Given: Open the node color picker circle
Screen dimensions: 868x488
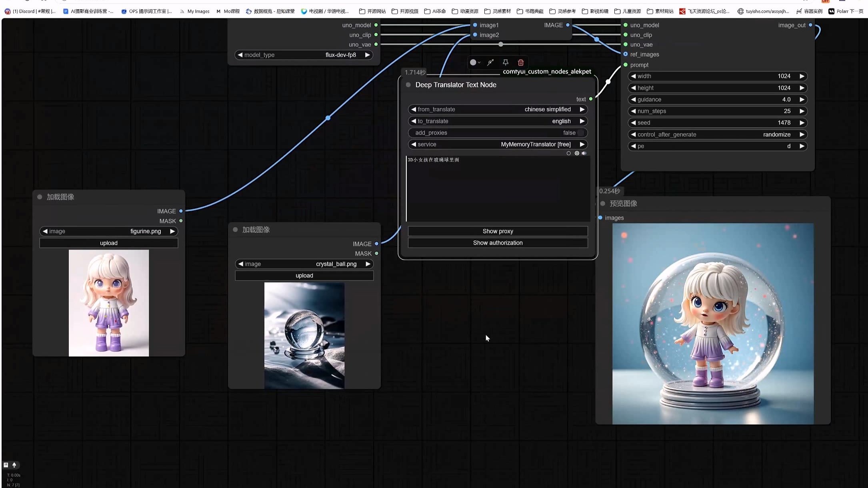Looking at the screenshot, I should pos(474,62).
